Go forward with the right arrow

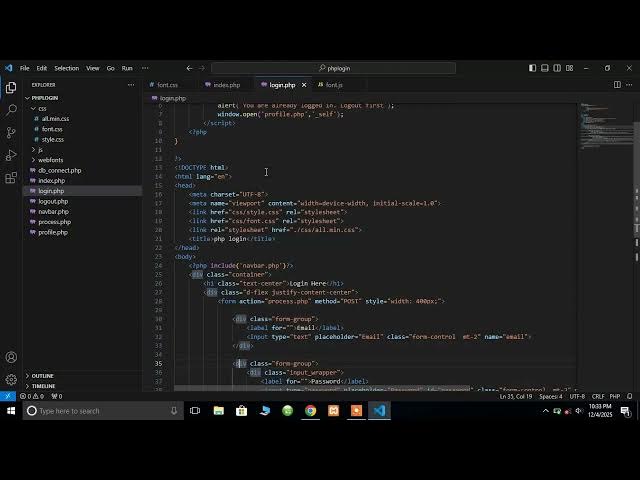point(202,68)
